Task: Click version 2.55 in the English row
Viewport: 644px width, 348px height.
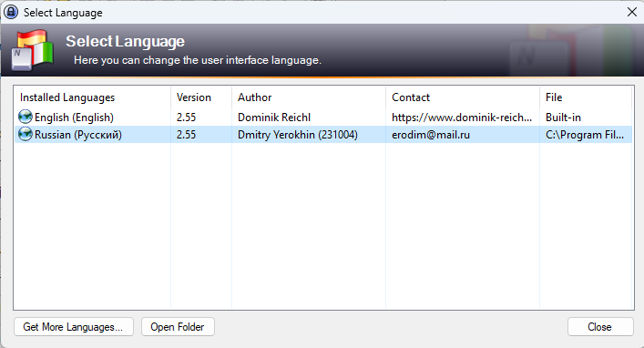Action: tap(186, 118)
